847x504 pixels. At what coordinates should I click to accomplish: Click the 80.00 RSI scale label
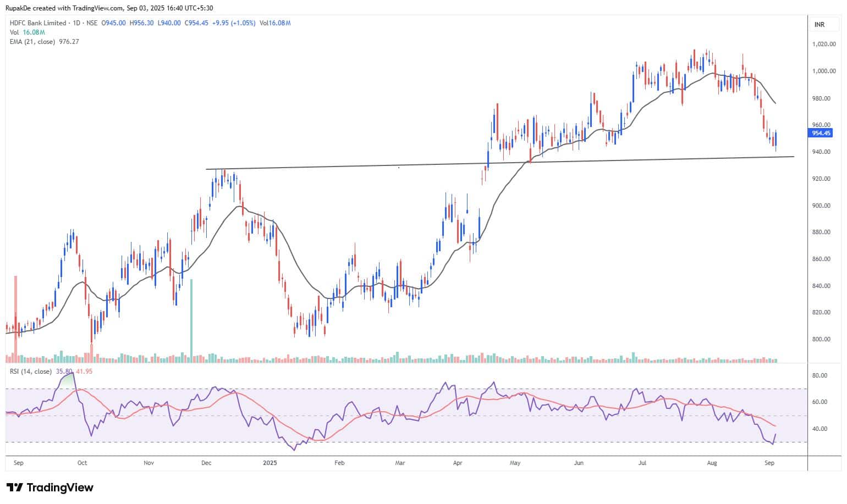point(820,376)
